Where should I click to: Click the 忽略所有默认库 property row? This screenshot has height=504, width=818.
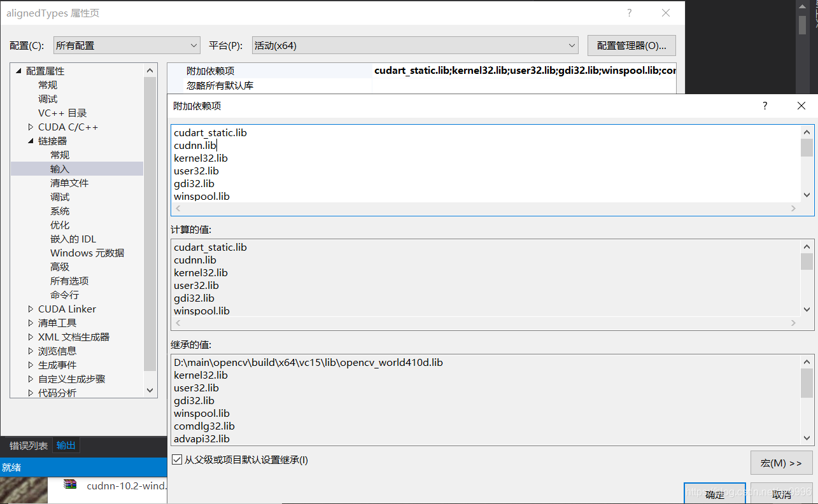[421, 85]
